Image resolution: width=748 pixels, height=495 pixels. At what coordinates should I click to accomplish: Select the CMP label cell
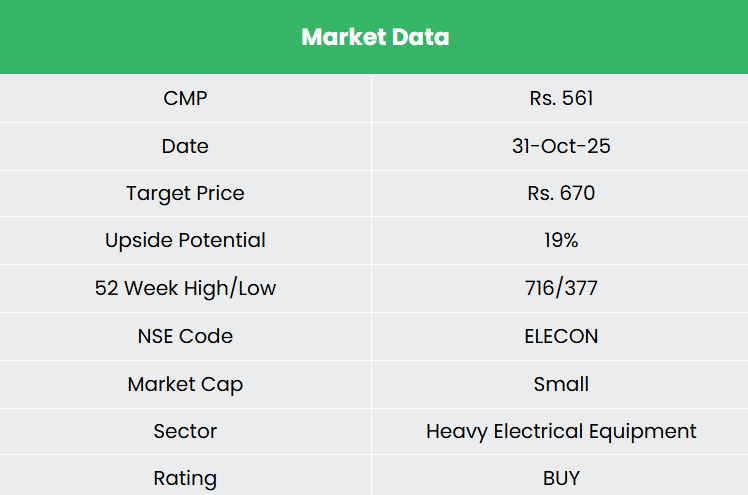(x=185, y=98)
